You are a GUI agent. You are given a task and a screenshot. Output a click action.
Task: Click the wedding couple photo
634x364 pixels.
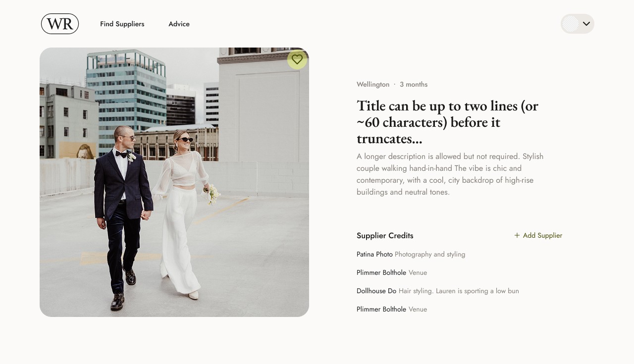(174, 182)
